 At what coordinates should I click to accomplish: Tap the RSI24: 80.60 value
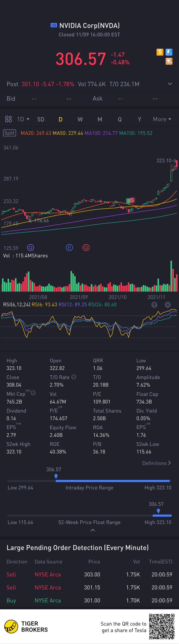tap(102, 304)
